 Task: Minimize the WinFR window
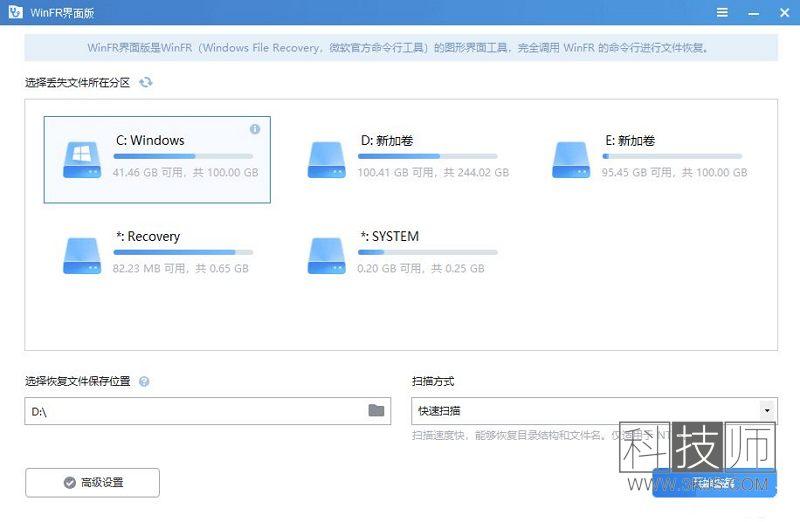coord(754,13)
